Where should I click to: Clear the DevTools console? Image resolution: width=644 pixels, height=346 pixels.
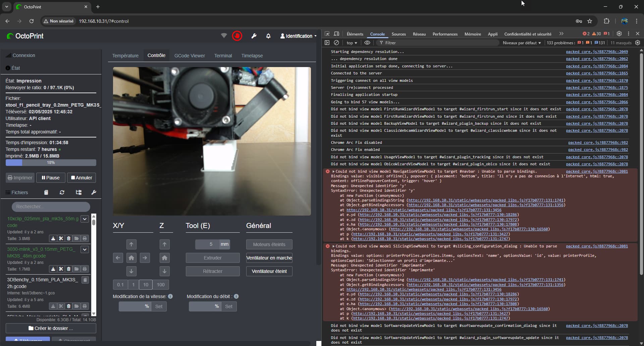tap(336, 43)
